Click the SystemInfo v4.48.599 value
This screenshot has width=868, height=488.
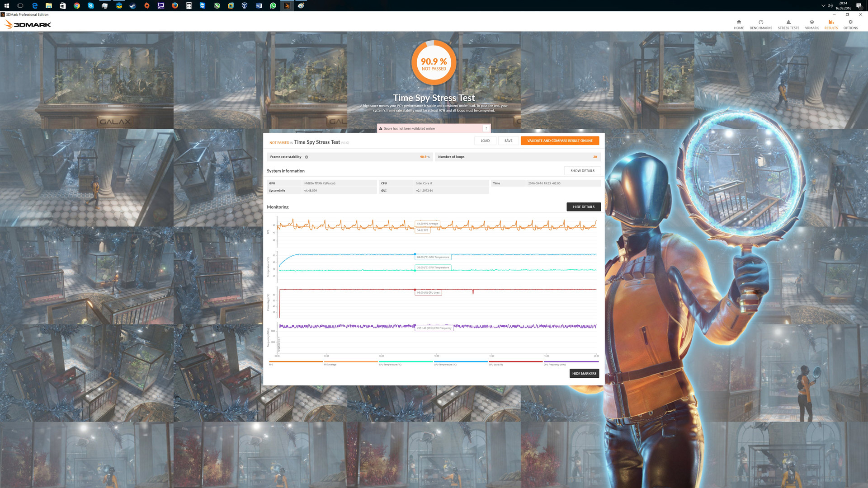pyautogui.click(x=339, y=191)
